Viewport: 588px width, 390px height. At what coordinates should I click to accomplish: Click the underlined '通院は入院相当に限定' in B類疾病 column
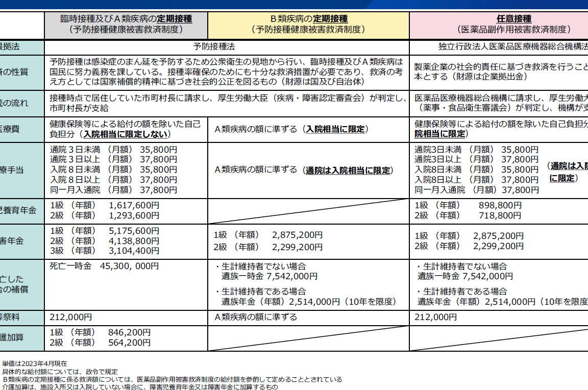coord(348,170)
